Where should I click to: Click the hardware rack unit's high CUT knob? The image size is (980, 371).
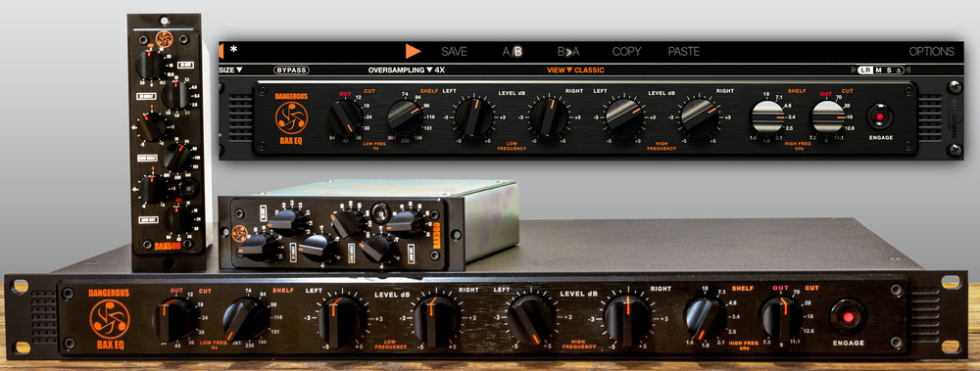781,318
